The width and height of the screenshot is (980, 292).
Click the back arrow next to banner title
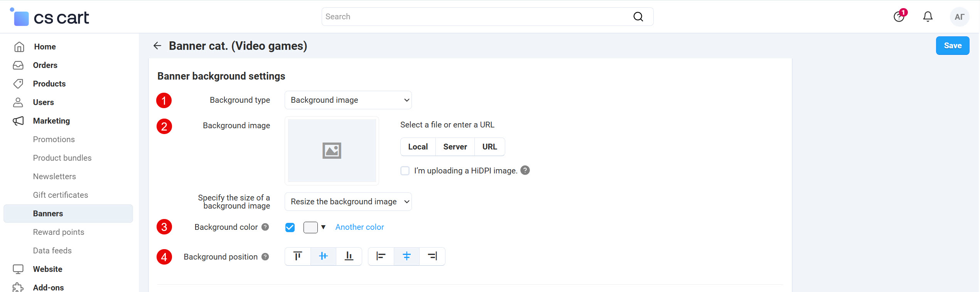click(x=157, y=46)
